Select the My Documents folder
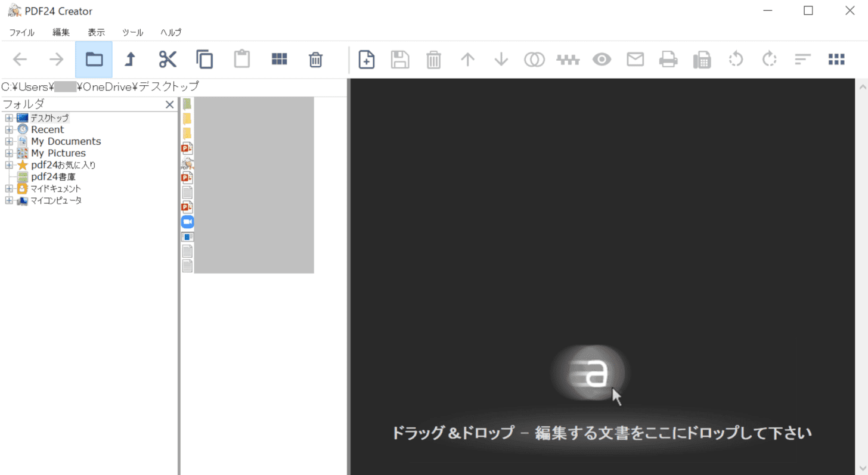This screenshot has height=475, width=868. click(x=66, y=141)
